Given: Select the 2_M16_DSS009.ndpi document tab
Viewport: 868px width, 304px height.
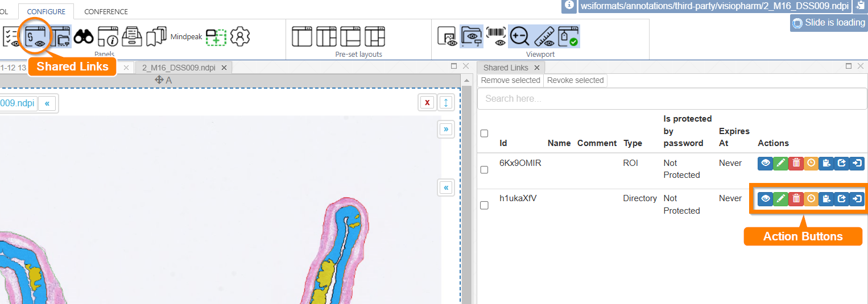Looking at the screenshot, I should [x=179, y=68].
